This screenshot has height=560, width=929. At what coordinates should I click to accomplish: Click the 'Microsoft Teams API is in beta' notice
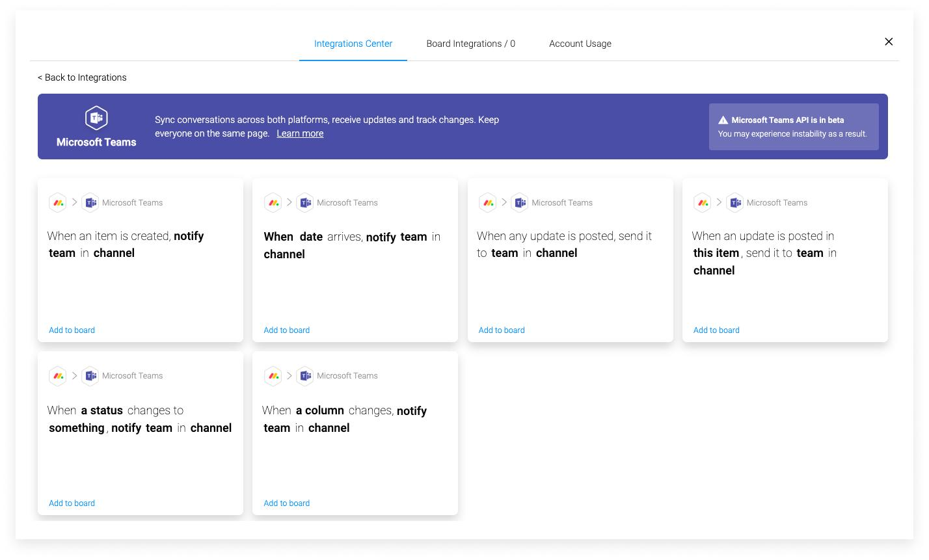[x=794, y=127]
